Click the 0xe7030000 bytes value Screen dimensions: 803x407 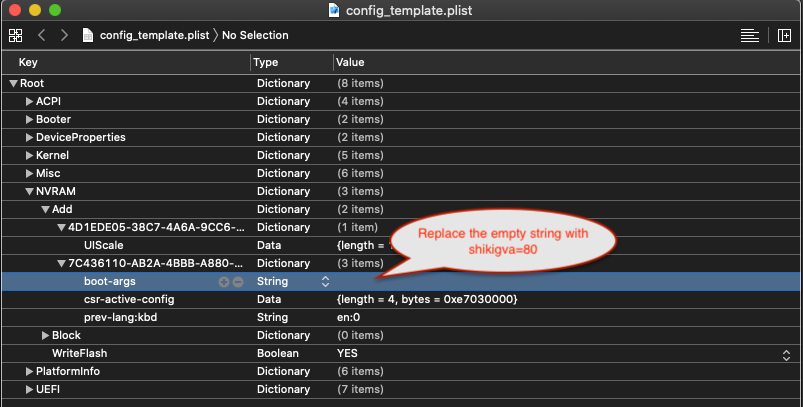[x=427, y=299]
